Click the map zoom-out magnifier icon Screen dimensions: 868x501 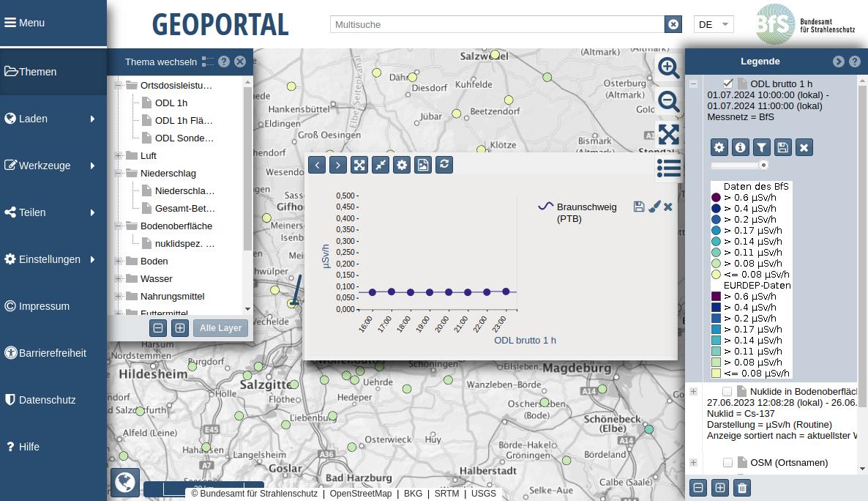[668, 101]
